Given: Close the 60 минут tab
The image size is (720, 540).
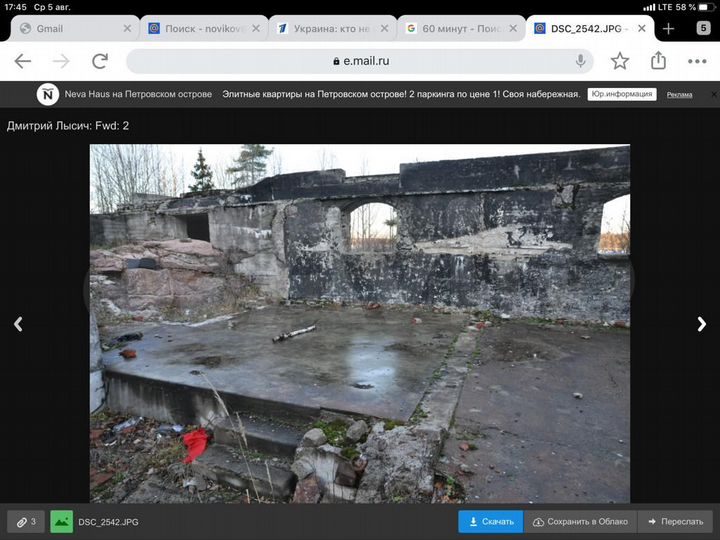Looking at the screenshot, I should [x=513, y=28].
